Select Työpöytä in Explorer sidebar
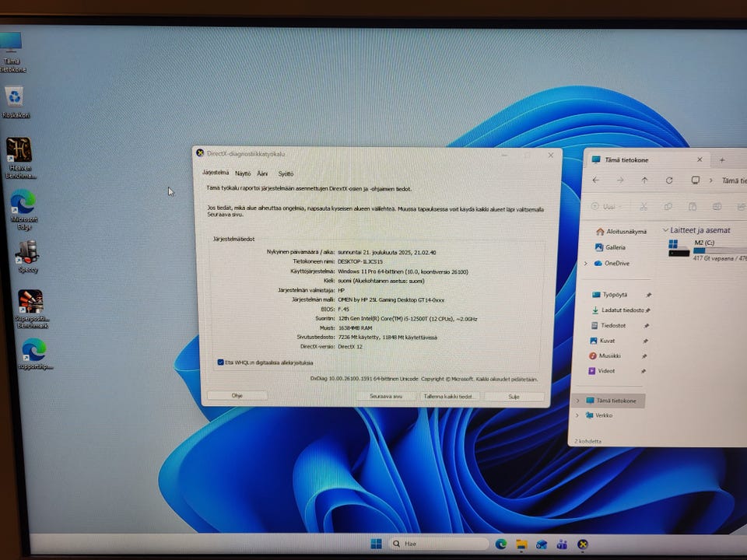The image size is (747, 560). tap(609, 294)
